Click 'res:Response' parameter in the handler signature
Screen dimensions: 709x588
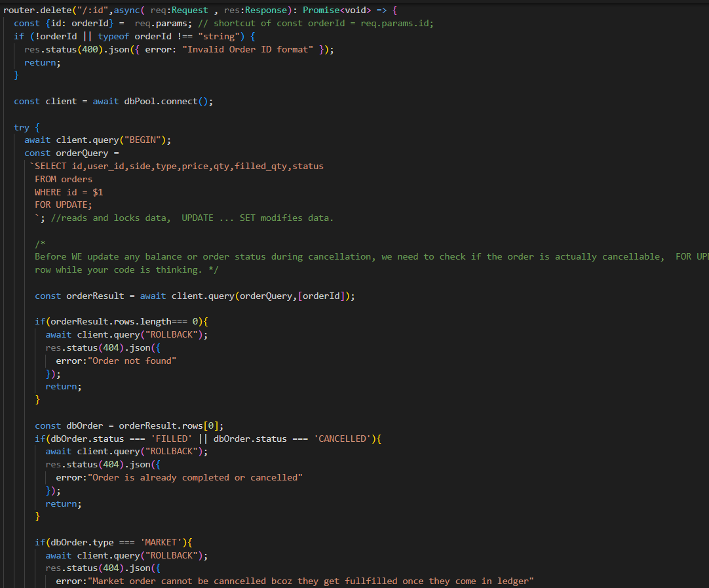click(256, 10)
